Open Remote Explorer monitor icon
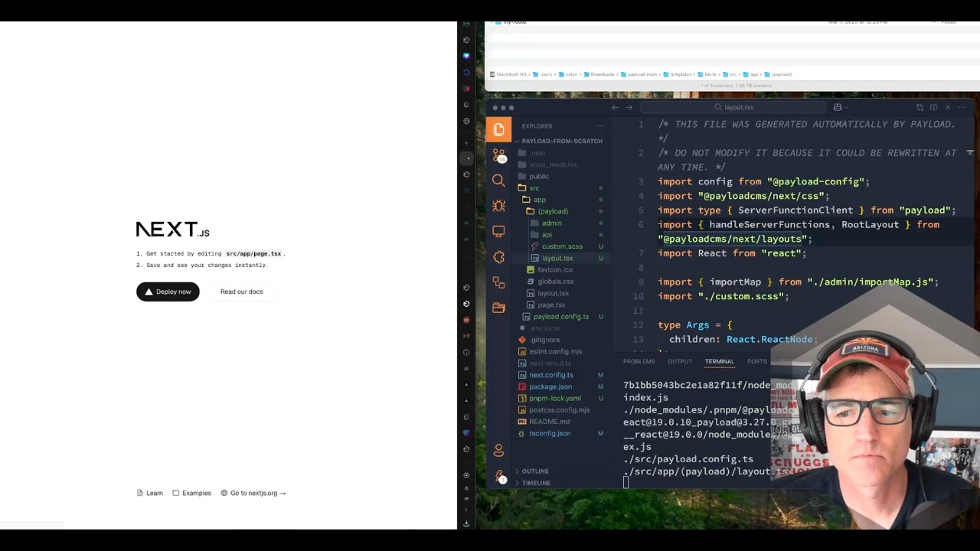Viewport: 980px width, 551px height. [498, 231]
